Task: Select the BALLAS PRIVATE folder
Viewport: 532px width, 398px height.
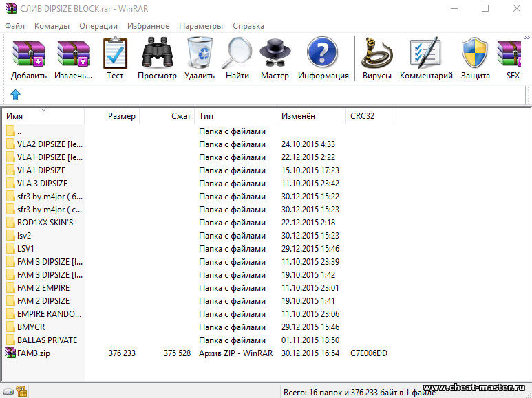Action: tap(47, 340)
